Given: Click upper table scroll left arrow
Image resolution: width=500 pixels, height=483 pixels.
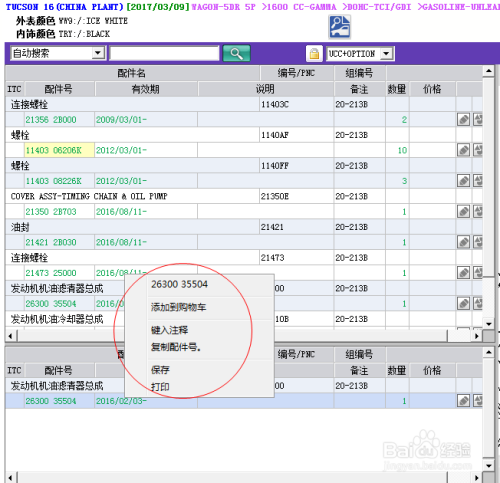Looking at the screenshot, I should [11, 336].
